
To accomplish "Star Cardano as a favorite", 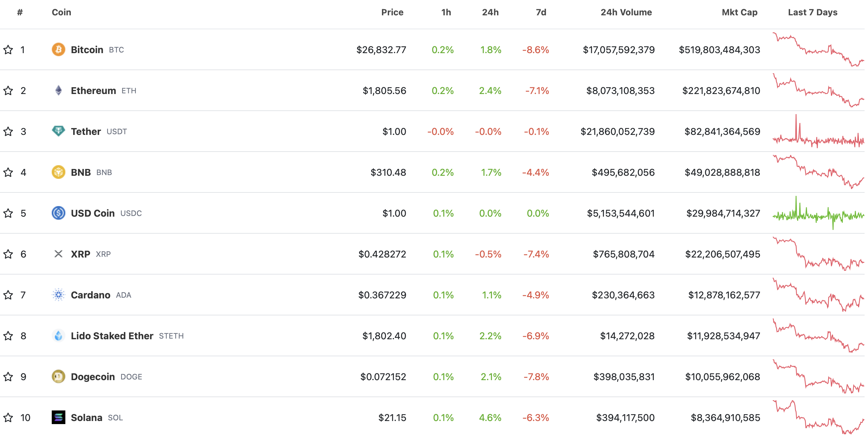I will pos(8,295).
